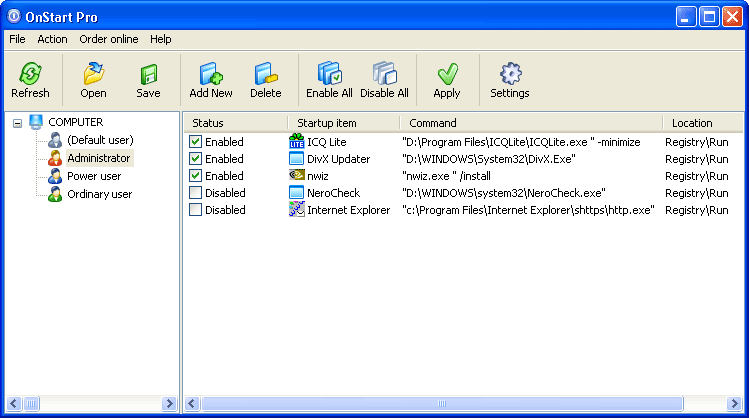This screenshot has height=418, width=749.
Task: Click Registry\Run in the NeroCheck row
Action: point(696,193)
